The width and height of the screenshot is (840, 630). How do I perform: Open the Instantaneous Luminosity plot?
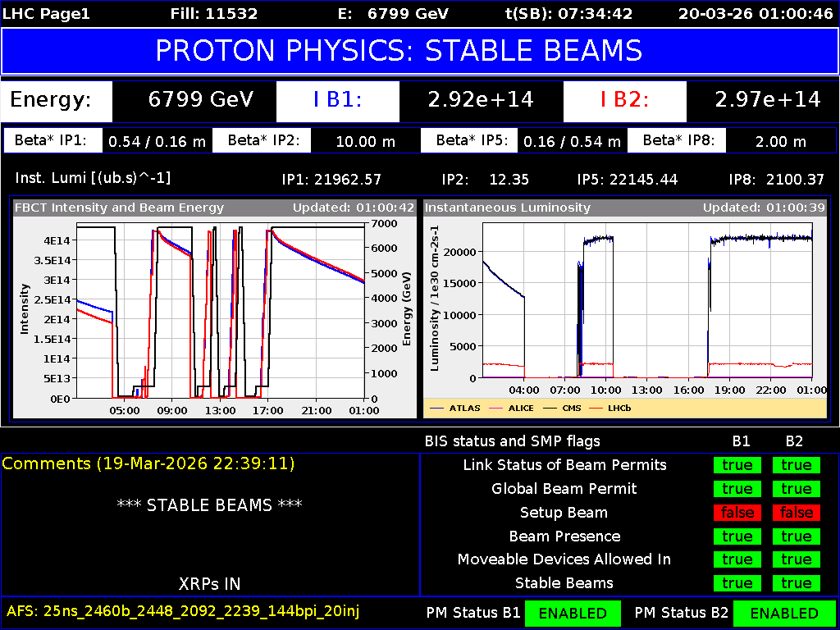click(628, 304)
